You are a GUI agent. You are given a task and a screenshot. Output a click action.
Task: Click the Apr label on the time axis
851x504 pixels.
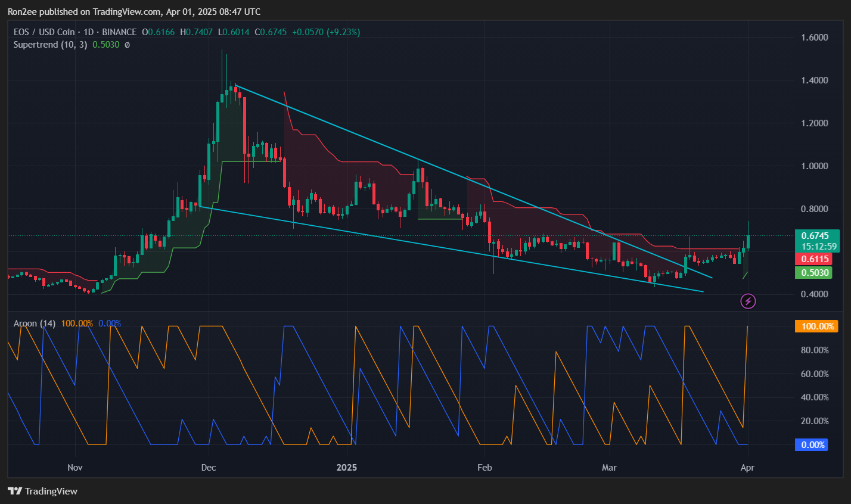pos(747,468)
